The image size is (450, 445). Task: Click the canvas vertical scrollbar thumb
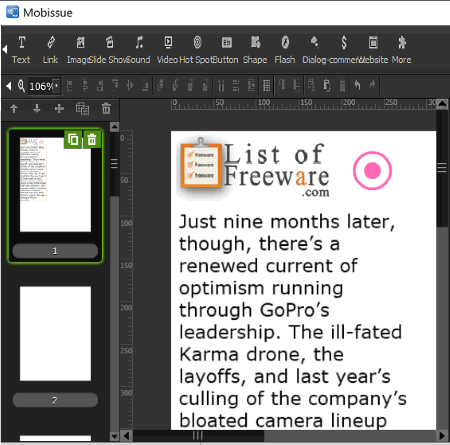[442, 168]
